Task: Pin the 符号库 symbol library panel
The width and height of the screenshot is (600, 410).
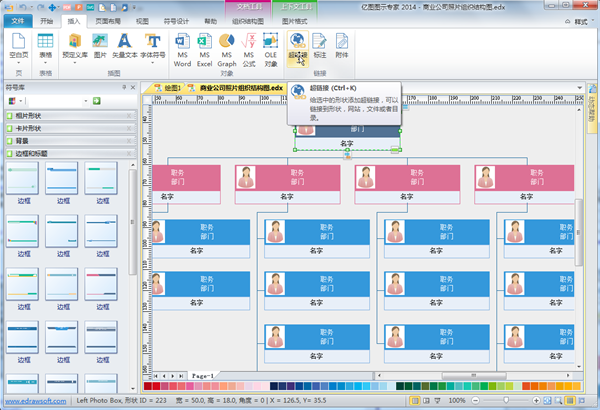Action: pyautogui.click(x=122, y=87)
